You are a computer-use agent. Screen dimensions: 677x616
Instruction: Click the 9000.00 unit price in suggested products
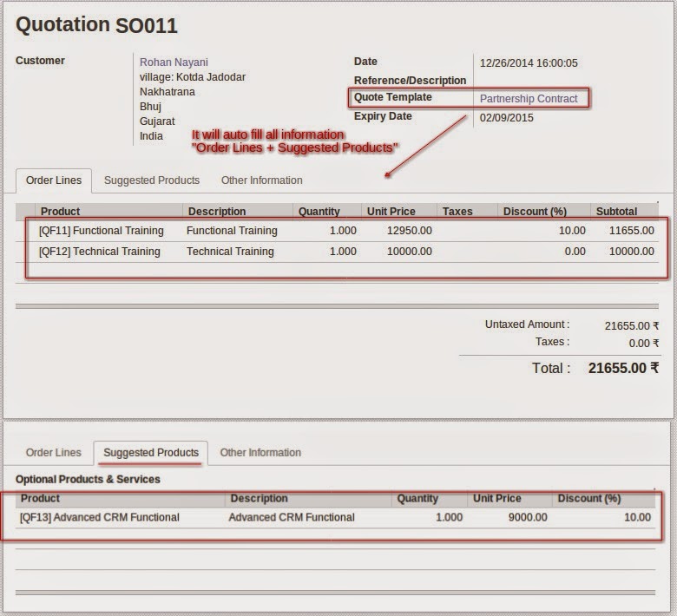(x=528, y=517)
